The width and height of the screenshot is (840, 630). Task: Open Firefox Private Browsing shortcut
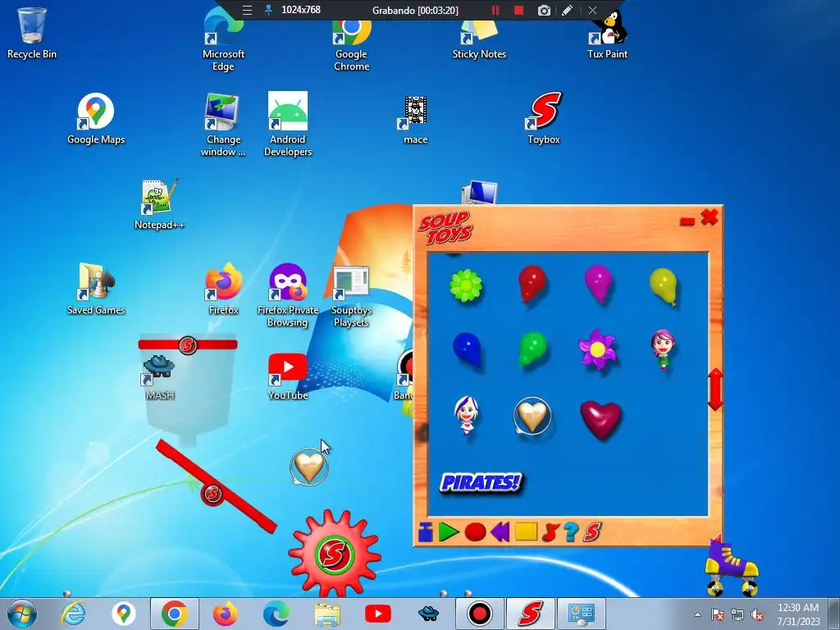288,295
